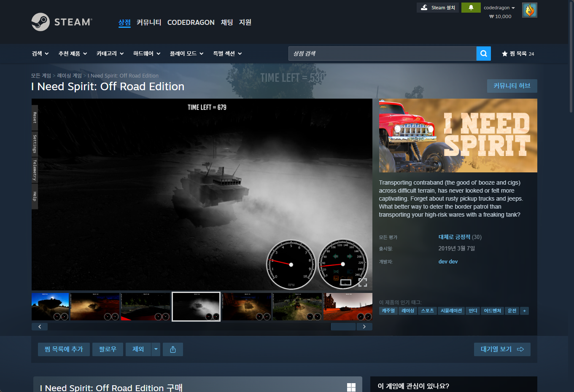Click the wallet balance ₩ 10,000
Image resolution: width=574 pixels, height=392 pixels.
pyautogui.click(x=500, y=16)
